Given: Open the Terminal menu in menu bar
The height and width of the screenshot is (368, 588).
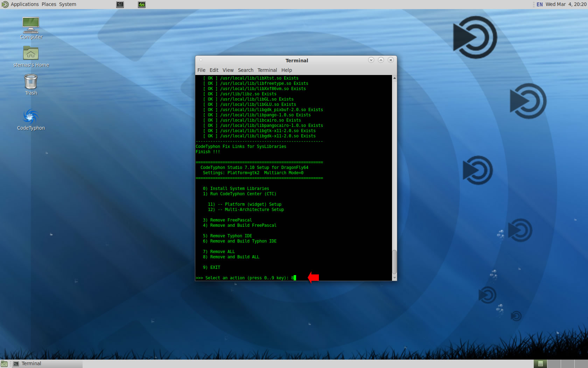Looking at the screenshot, I should [267, 70].
